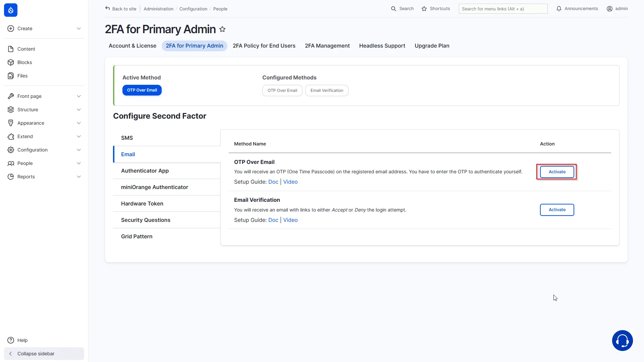Click the Configuration breadcrumb link
The height and width of the screenshot is (362, 644).
click(x=193, y=9)
